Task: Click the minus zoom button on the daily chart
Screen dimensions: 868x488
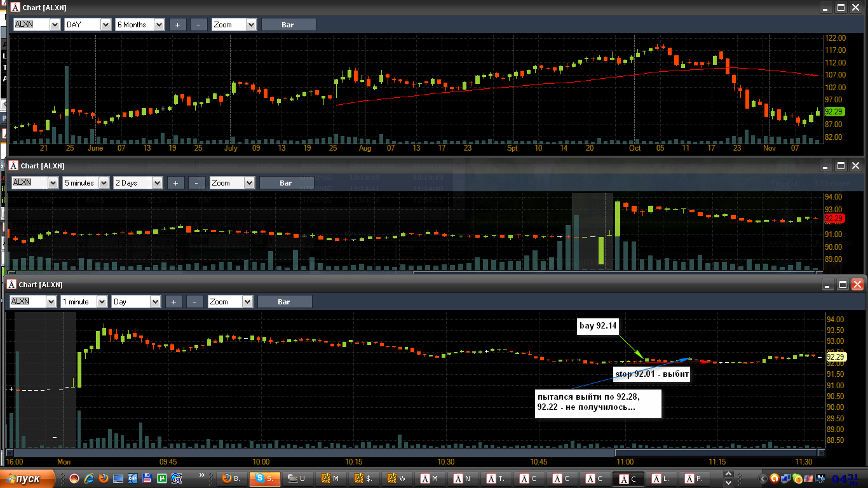Action: click(198, 25)
